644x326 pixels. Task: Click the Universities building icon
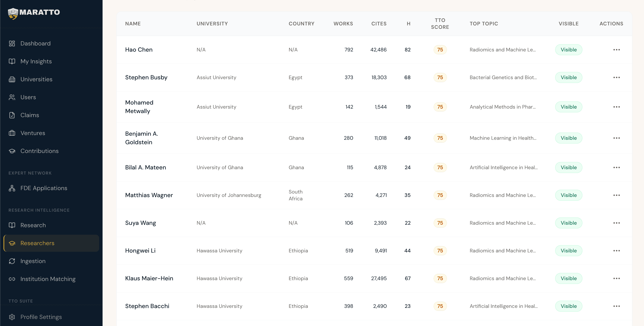coord(12,79)
